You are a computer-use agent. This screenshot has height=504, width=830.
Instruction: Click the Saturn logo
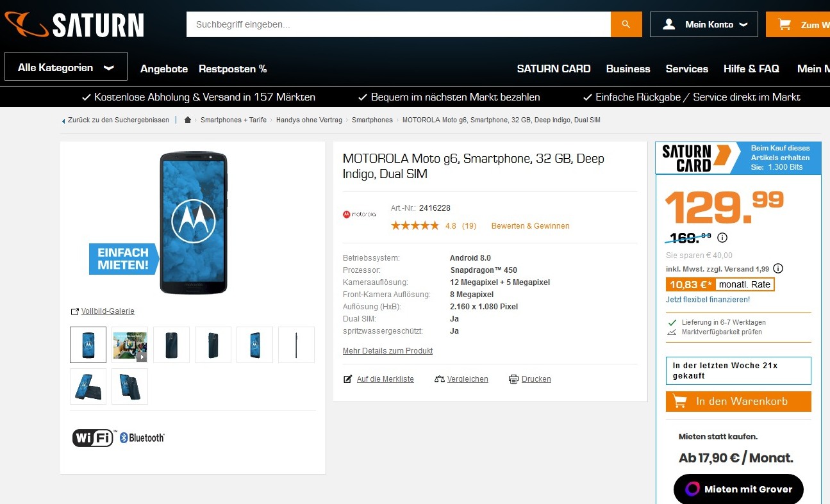[74, 25]
